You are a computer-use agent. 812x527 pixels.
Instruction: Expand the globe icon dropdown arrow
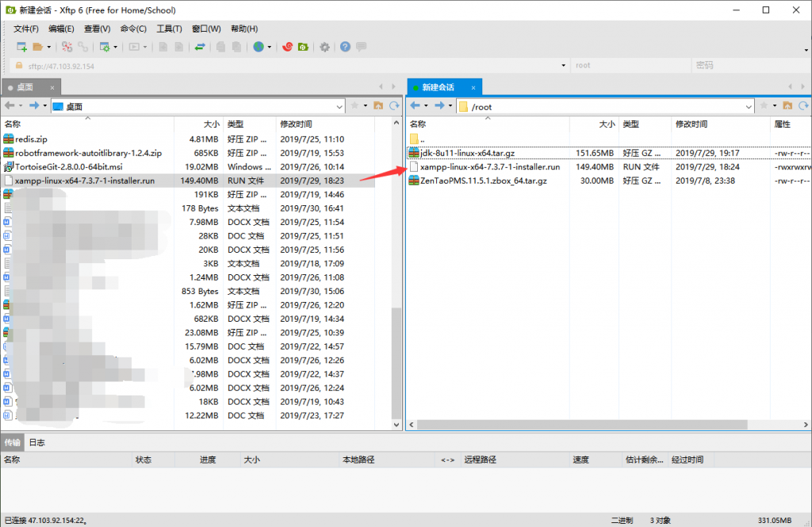[270, 47]
